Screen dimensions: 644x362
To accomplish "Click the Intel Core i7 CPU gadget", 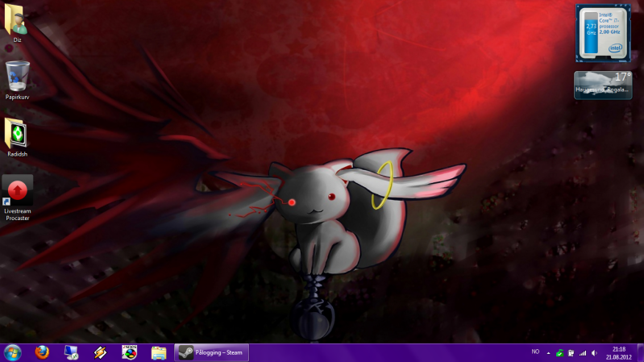I will pyautogui.click(x=603, y=33).
